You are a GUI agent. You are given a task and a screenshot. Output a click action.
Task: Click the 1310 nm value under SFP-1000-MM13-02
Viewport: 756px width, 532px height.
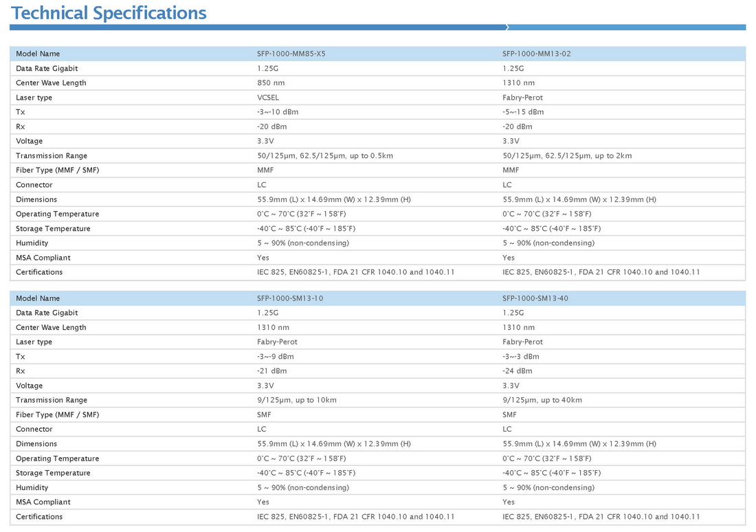point(519,83)
